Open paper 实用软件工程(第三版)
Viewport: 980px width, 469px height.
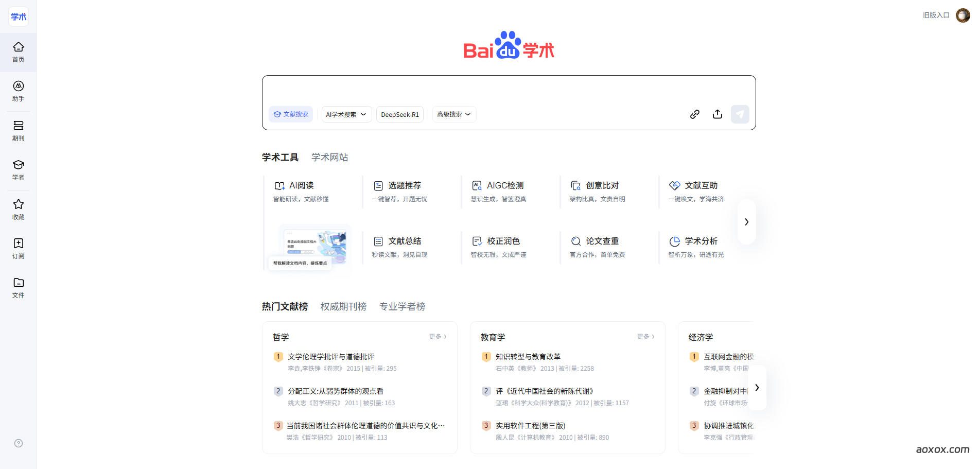(x=530, y=425)
